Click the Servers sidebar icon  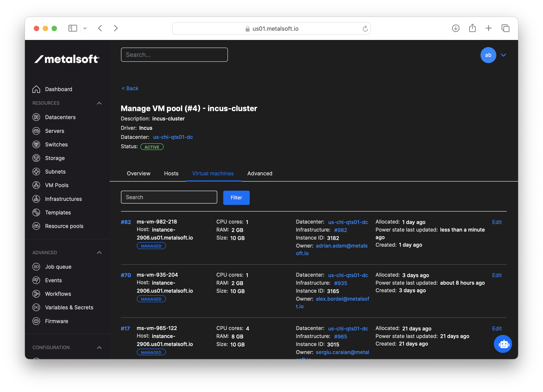[x=36, y=131]
